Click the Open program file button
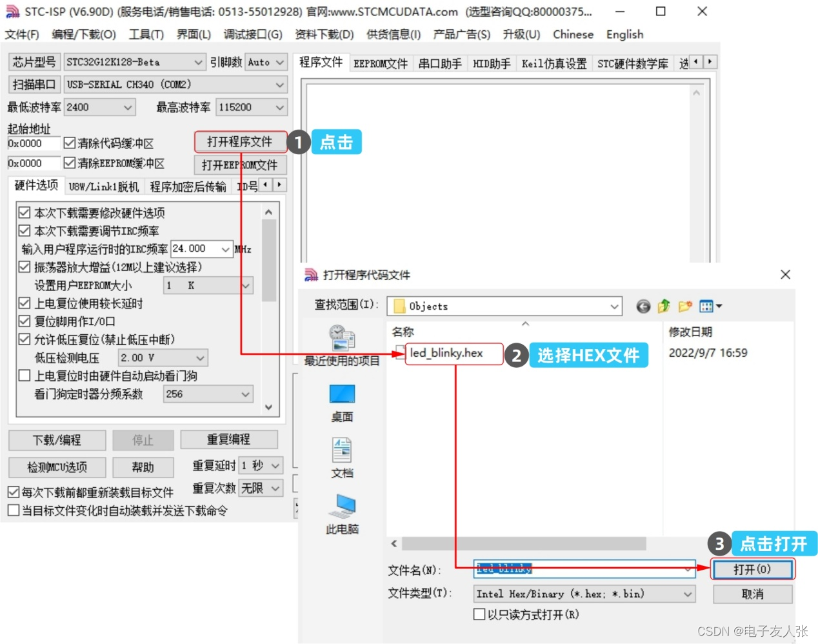Screen dimensions: 818x644 coord(240,141)
